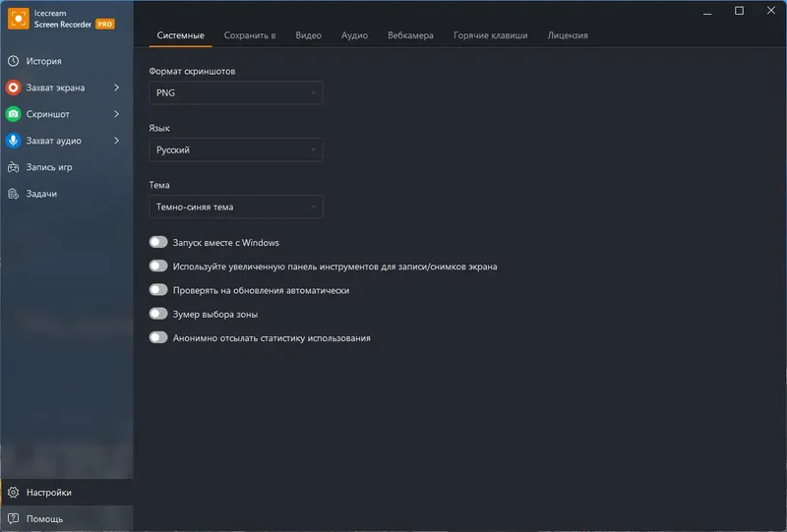The image size is (787, 532).
Task: Turn on anonymous usage statistics toggle
Action: point(158,338)
